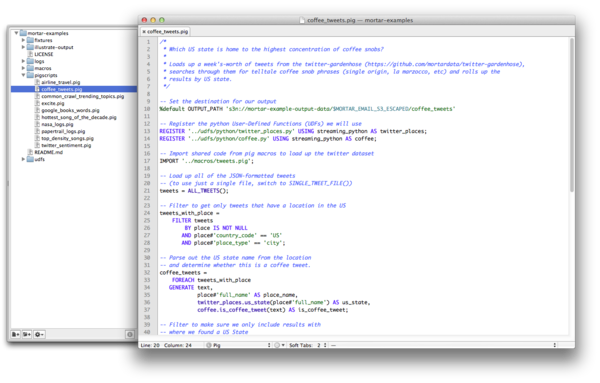The height and width of the screenshot is (383, 600).
Task: Collapse the mortar-examples root folder
Action: click(16, 33)
